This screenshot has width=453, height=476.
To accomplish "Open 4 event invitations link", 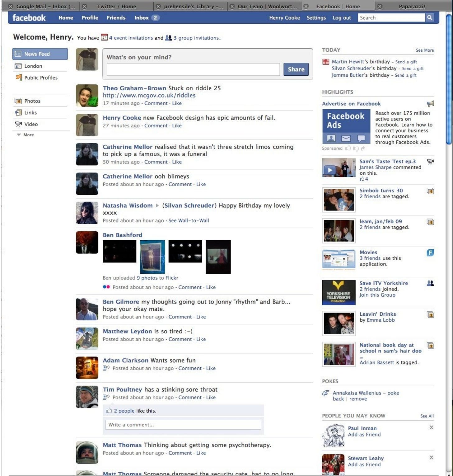I will pyautogui.click(x=131, y=38).
